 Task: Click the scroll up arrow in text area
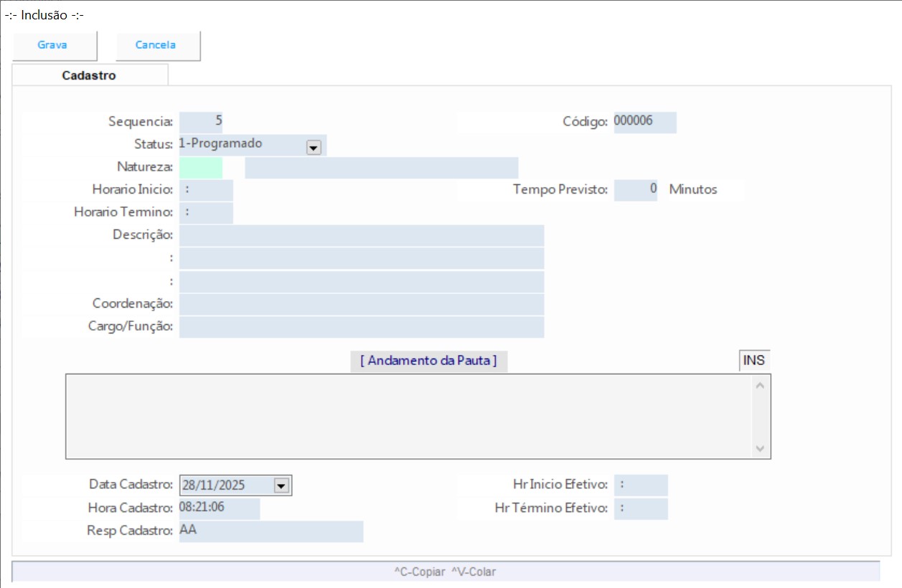pos(761,386)
